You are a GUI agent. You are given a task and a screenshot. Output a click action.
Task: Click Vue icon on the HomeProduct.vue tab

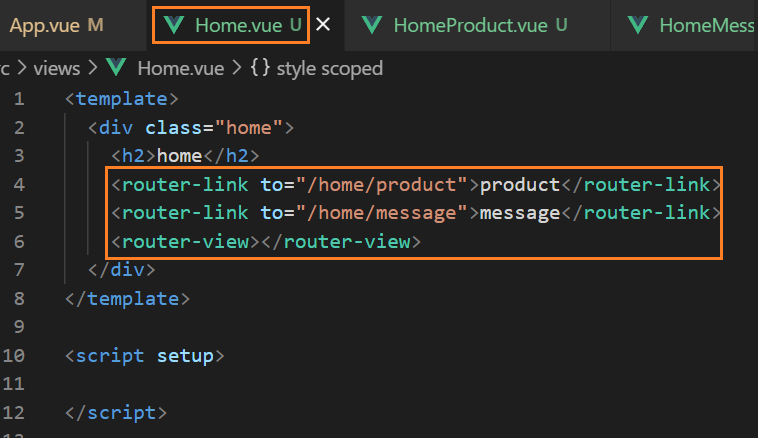(372, 25)
